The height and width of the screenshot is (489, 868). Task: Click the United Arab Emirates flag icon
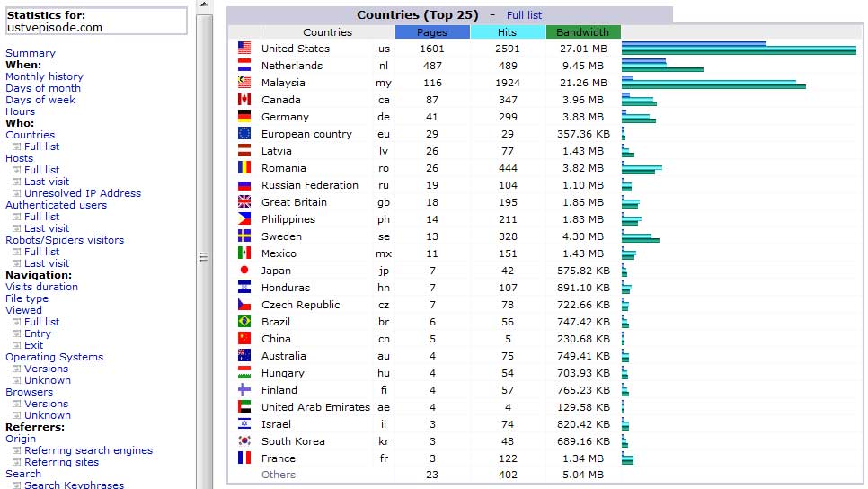click(x=244, y=407)
